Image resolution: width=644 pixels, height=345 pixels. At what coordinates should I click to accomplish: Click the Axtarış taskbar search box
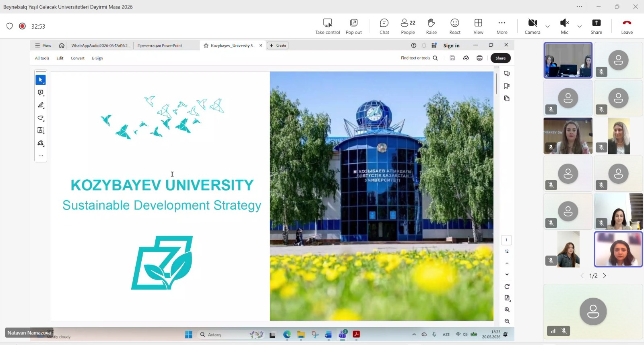[x=231, y=335]
